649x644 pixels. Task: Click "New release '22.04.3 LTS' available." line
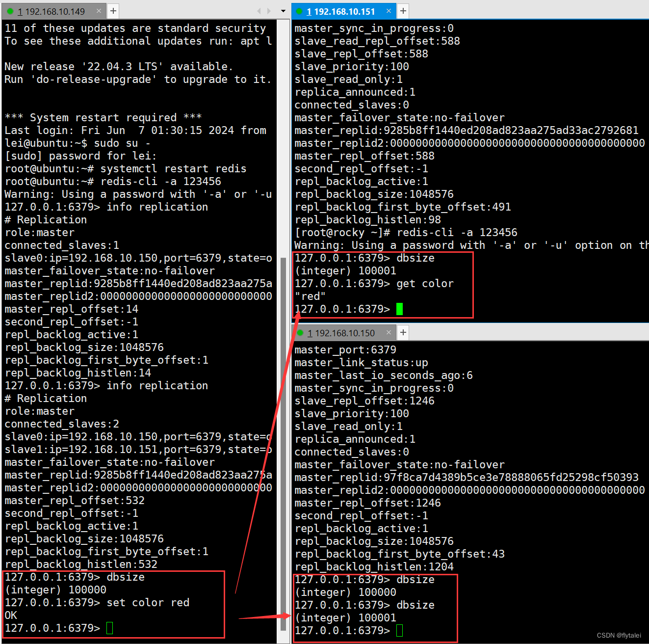[x=119, y=66]
